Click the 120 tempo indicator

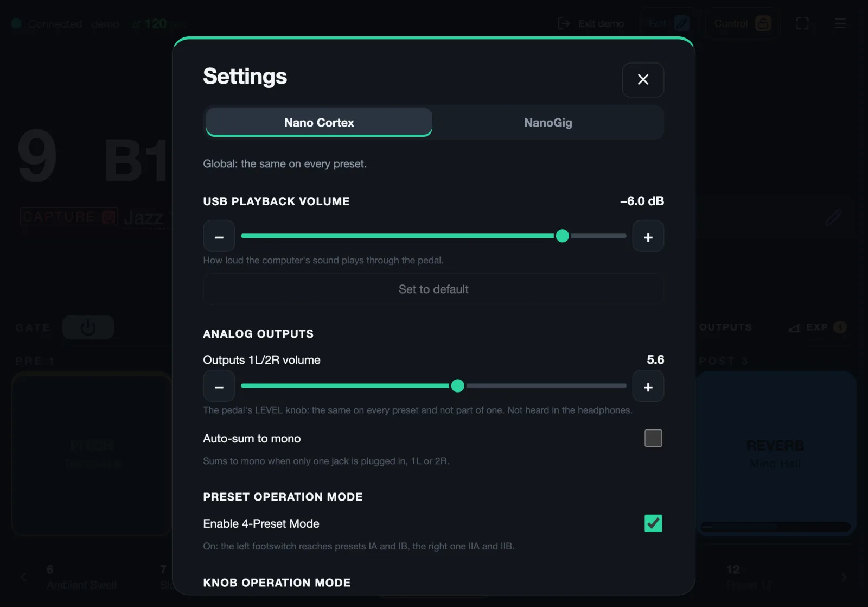click(x=159, y=24)
